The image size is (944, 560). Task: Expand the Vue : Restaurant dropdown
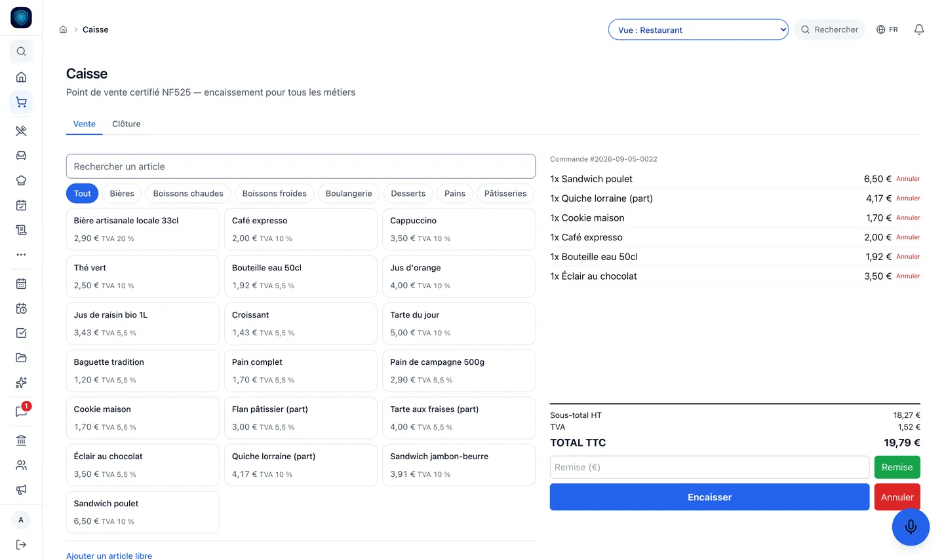coord(698,29)
